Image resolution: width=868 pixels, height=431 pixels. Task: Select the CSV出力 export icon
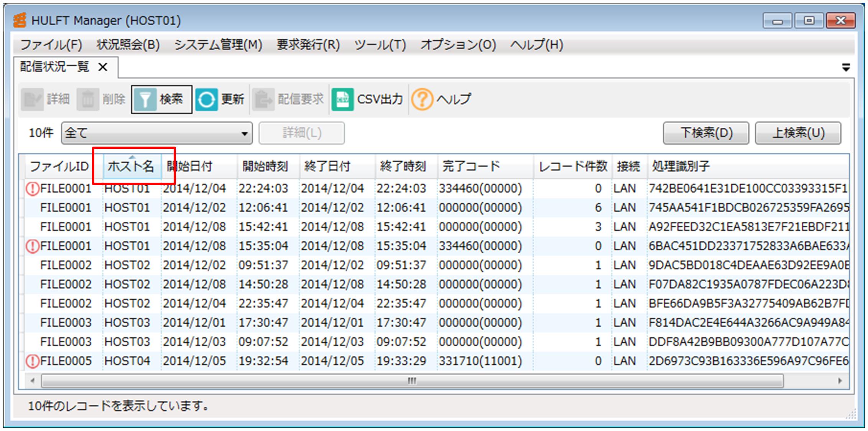pos(343,99)
